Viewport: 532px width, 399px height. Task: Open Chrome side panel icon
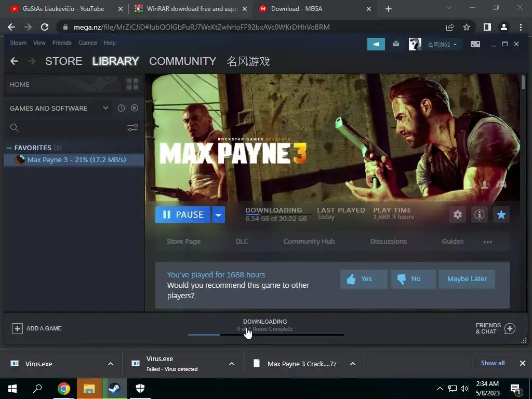(x=487, y=27)
